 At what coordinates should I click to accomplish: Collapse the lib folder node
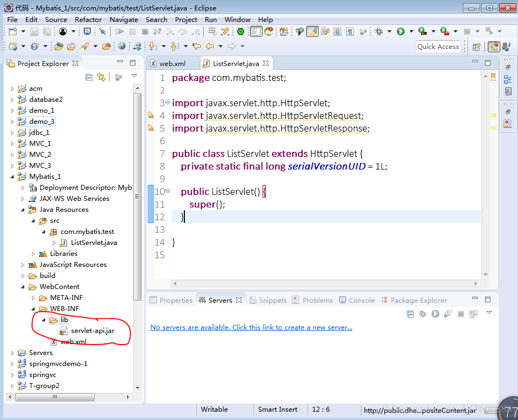(x=43, y=320)
